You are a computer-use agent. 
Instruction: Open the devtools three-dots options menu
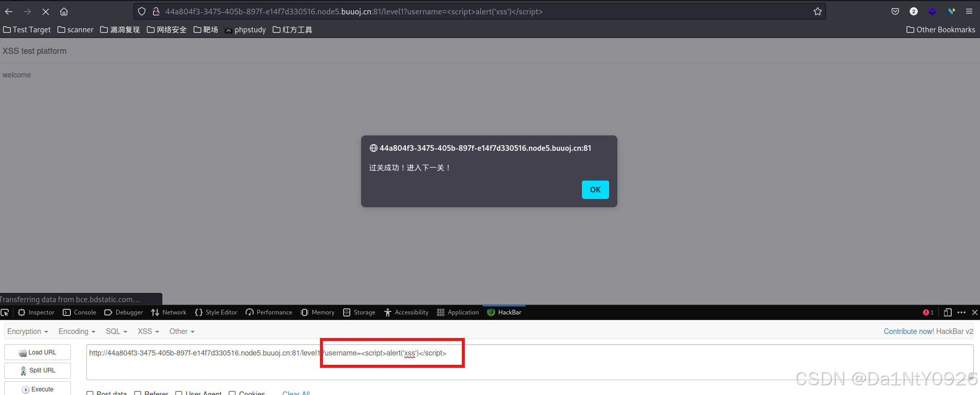(962, 312)
